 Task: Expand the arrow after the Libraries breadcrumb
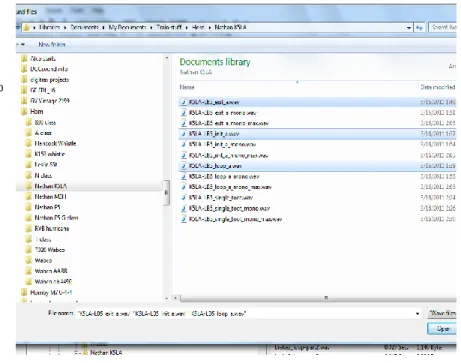point(65,28)
